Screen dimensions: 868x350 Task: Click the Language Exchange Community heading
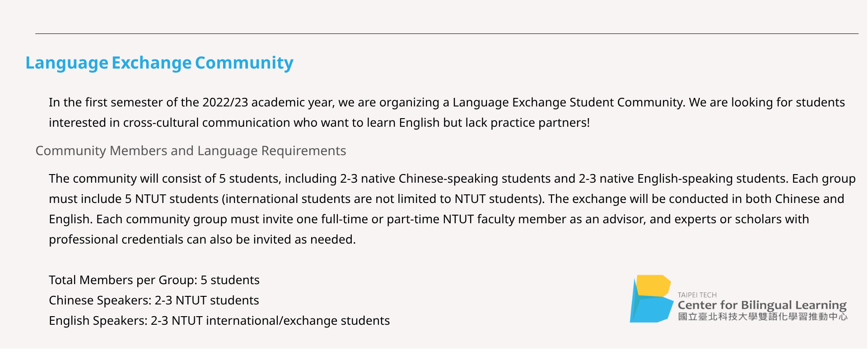[159, 63]
